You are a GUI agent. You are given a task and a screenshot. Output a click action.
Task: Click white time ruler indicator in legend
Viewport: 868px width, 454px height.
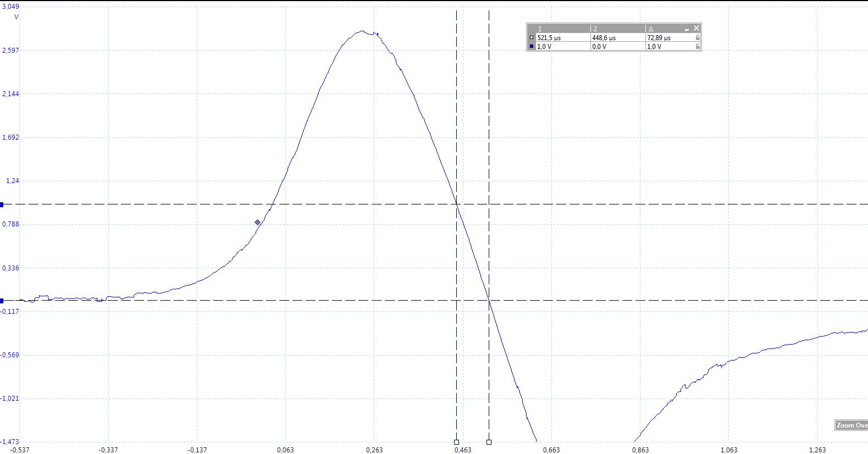[532, 38]
